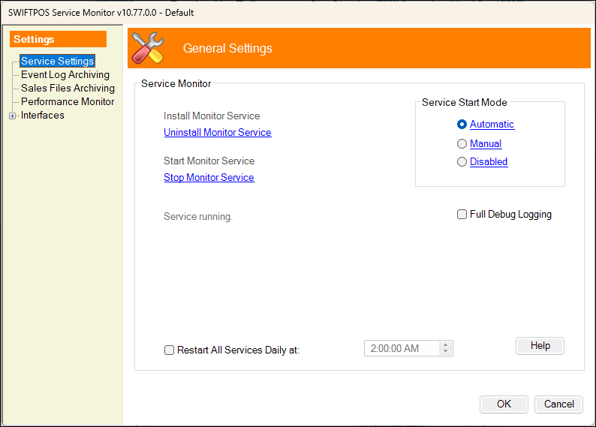Click the Automatic link label
Viewport: 596px width, 427px height.
(x=492, y=124)
